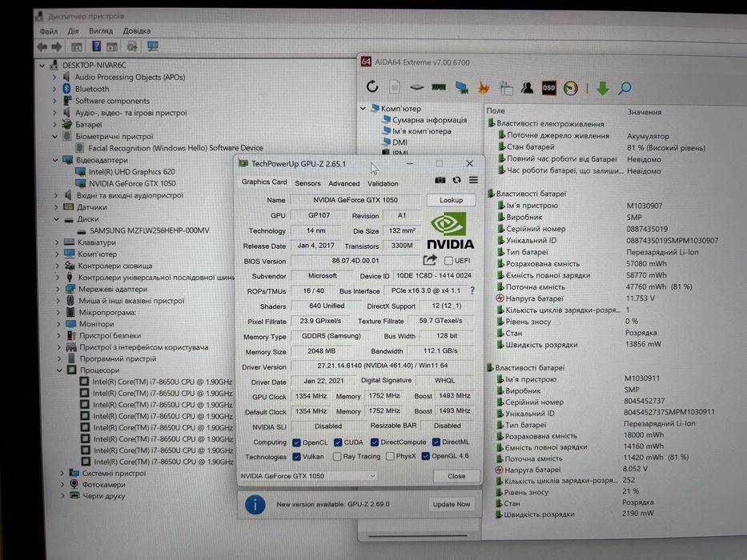Screen dimensions: 747x560
Task: Select the Graphics Card tab
Action: point(264,182)
